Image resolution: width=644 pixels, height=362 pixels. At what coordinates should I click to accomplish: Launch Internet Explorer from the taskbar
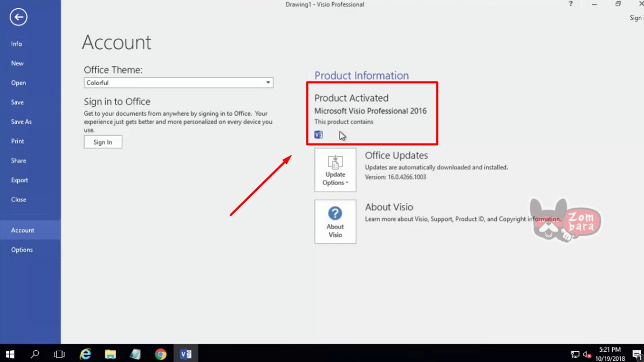85,354
